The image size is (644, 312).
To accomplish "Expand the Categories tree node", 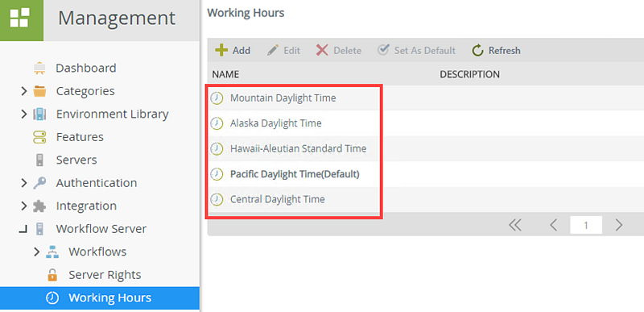I will (x=24, y=91).
